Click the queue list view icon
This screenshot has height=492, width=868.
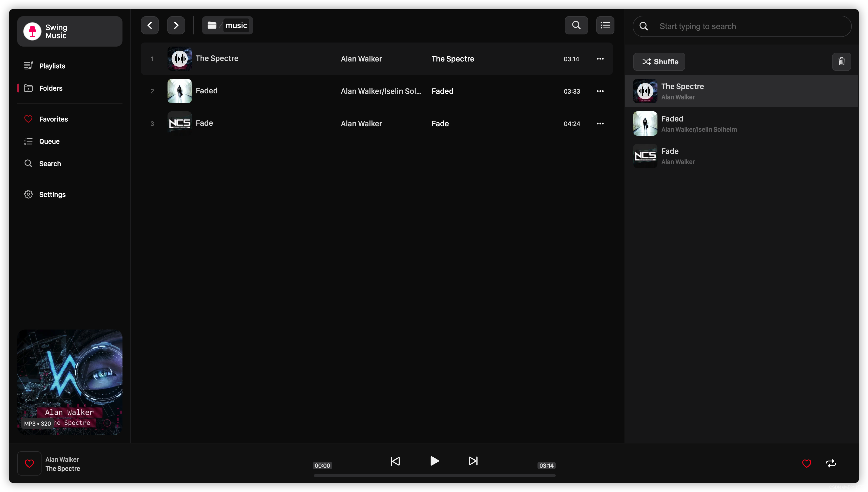click(x=605, y=25)
